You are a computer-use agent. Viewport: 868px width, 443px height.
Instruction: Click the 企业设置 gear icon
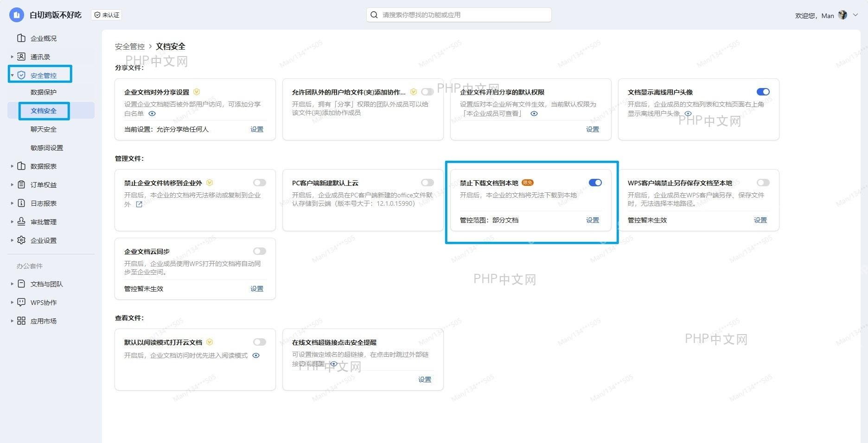21,240
